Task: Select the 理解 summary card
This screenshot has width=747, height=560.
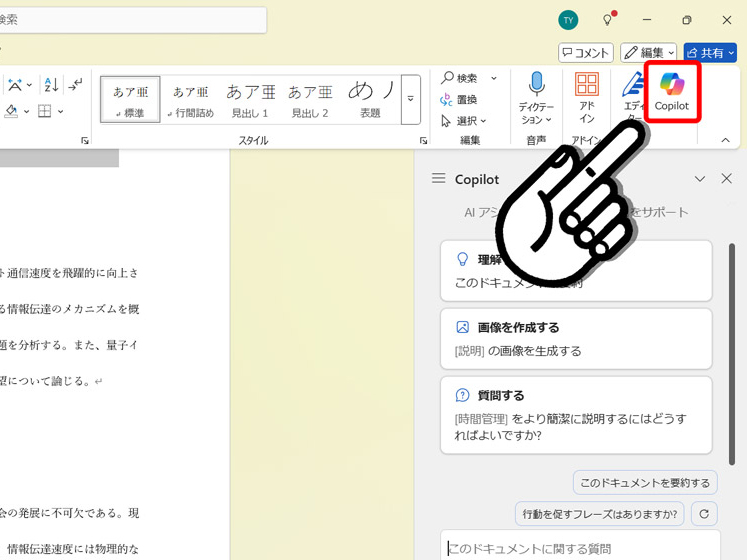Action: pos(576,271)
